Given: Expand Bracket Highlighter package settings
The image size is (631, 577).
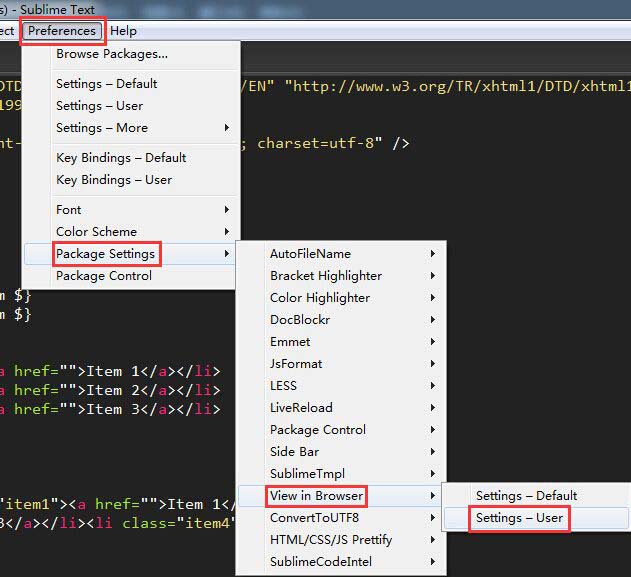Looking at the screenshot, I should click(341, 276).
